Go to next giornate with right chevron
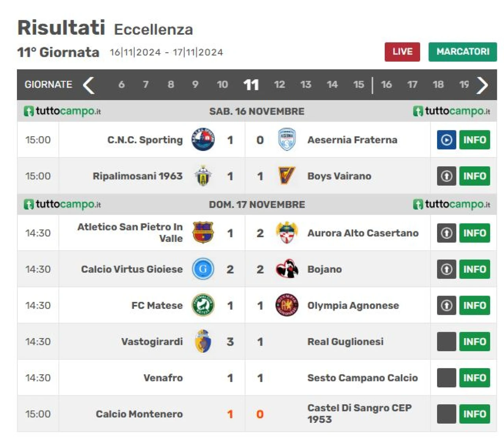Screen dimensions: 504x439 482,85
